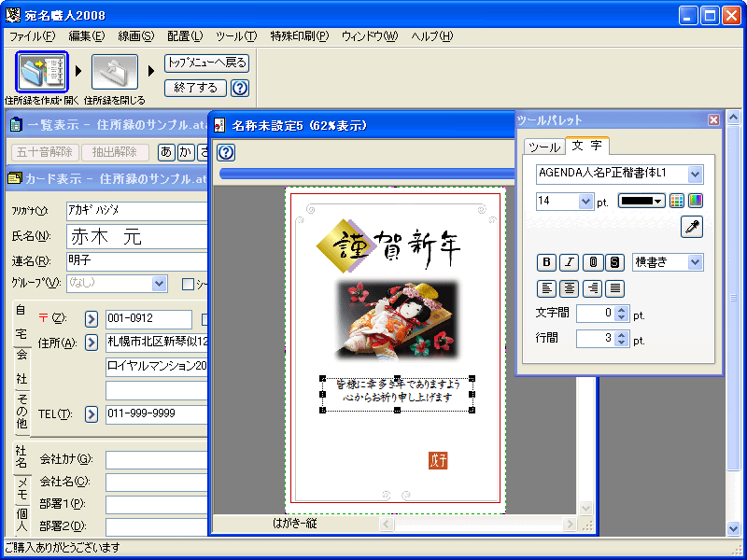This screenshot has height=560, width=747.
Task: Open the 編集 menu
Action: click(x=86, y=36)
